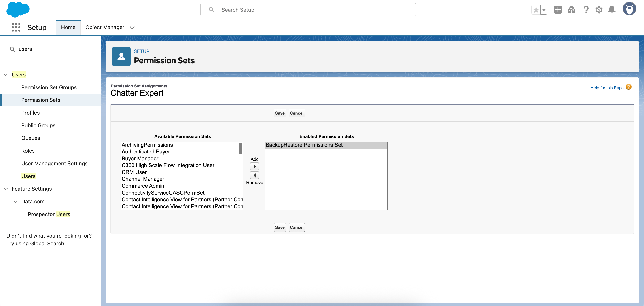Expand Object Manager tab dropdown chevron
Image resolution: width=644 pixels, height=306 pixels.
132,28
